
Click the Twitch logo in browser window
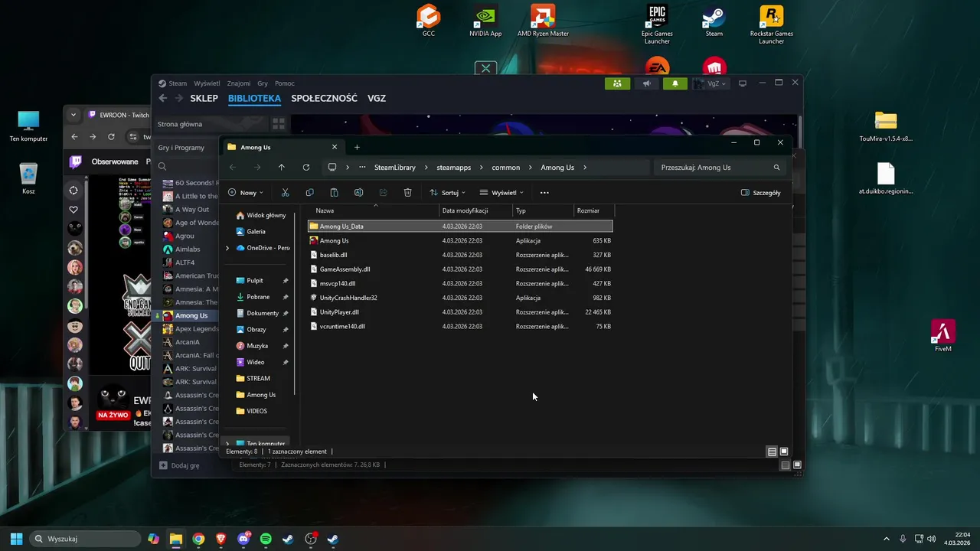pos(75,161)
